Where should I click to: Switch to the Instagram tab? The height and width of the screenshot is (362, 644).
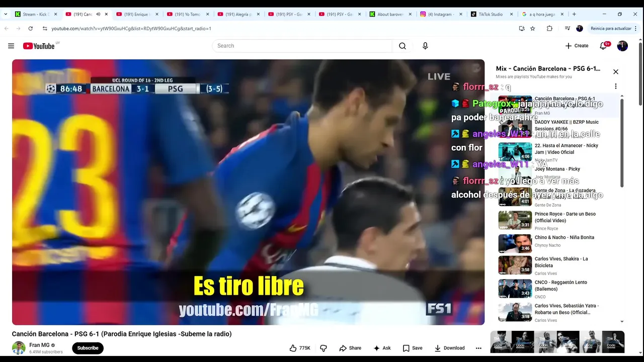pyautogui.click(x=441, y=14)
